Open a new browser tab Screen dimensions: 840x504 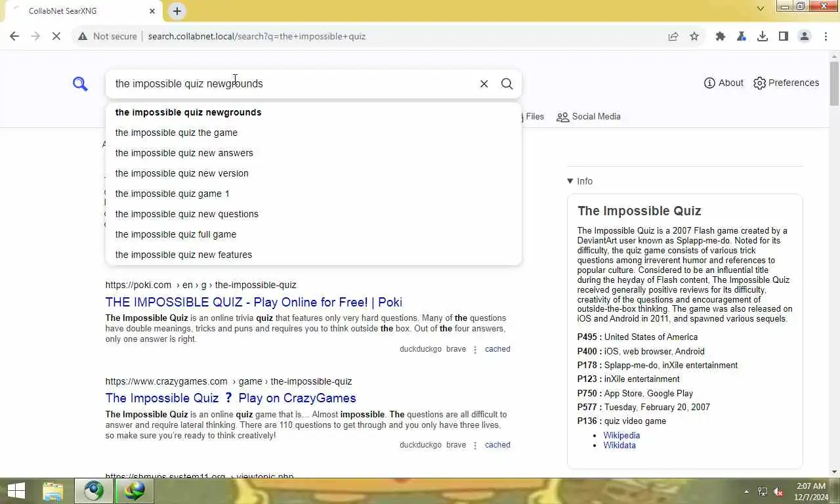pos(177,10)
